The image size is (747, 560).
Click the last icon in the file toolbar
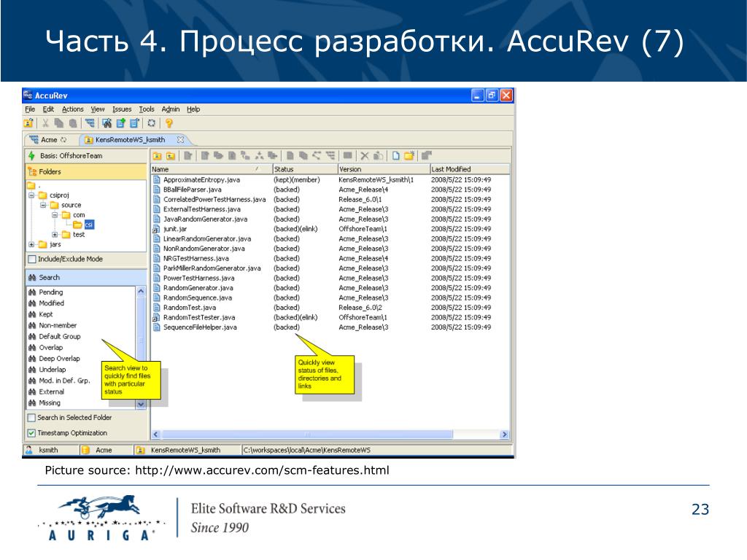[x=426, y=156]
